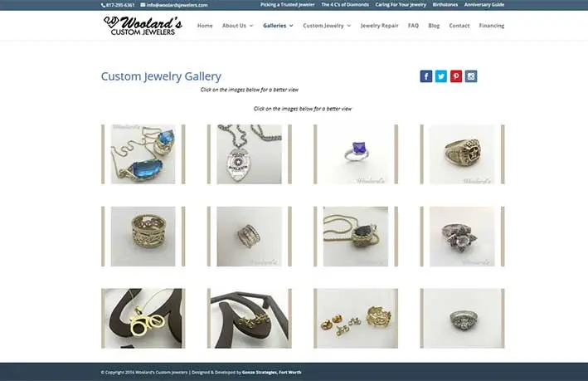Click the phone icon beside 817 number

pos(103,5)
